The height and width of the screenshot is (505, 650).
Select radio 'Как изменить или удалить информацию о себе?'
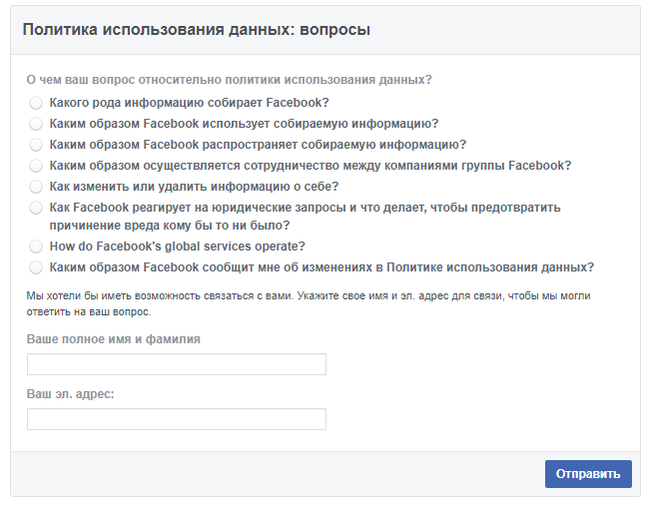[x=36, y=187]
